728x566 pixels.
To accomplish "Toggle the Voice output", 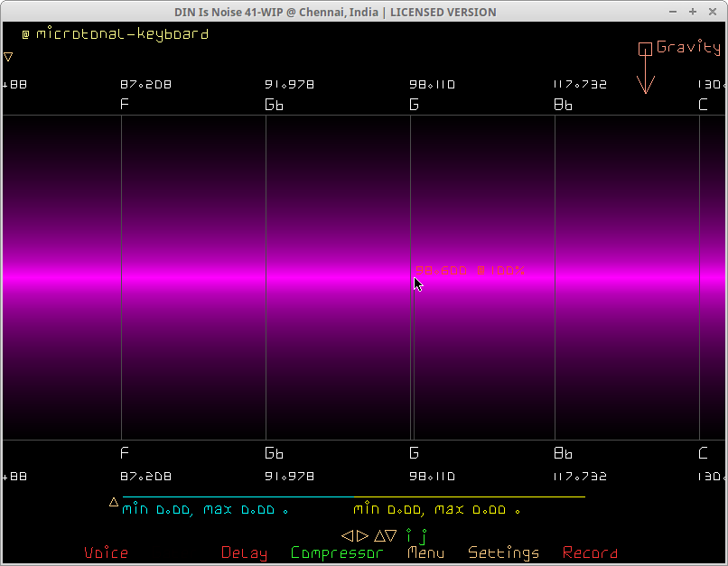I will (106, 552).
